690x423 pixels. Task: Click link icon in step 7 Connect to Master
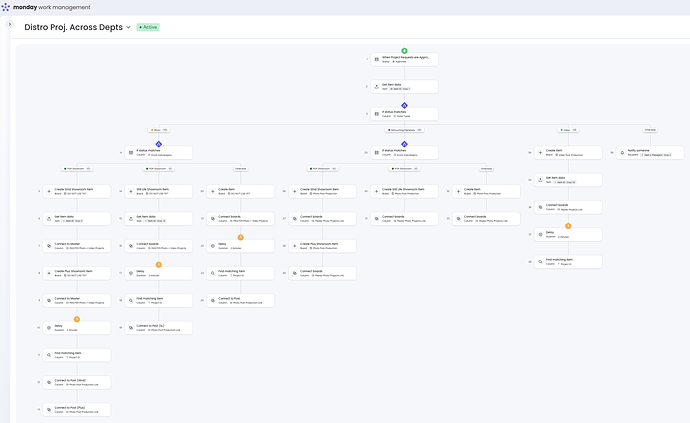pos(49,246)
